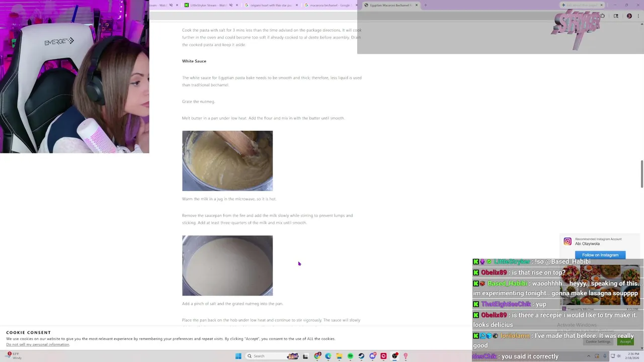Open Discord from the taskbar
This screenshot has width=644, height=362.
click(373, 356)
